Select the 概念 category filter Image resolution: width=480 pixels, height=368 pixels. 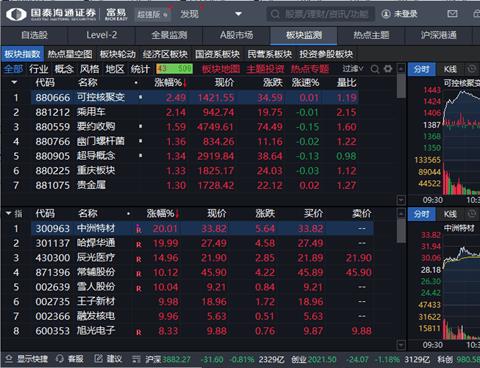pos(64,69)
